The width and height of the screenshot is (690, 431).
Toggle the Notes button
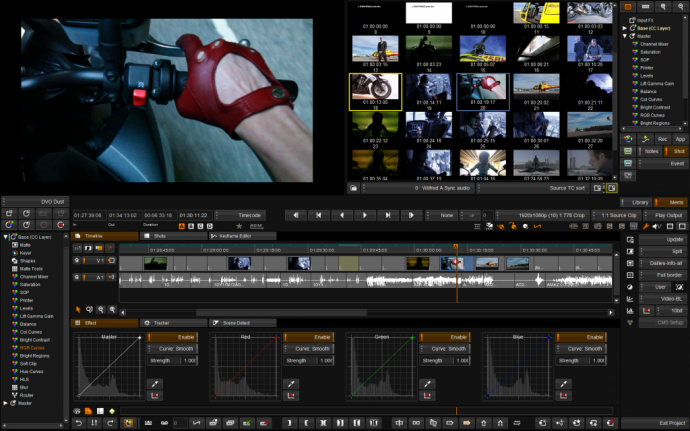coord(650,151)
